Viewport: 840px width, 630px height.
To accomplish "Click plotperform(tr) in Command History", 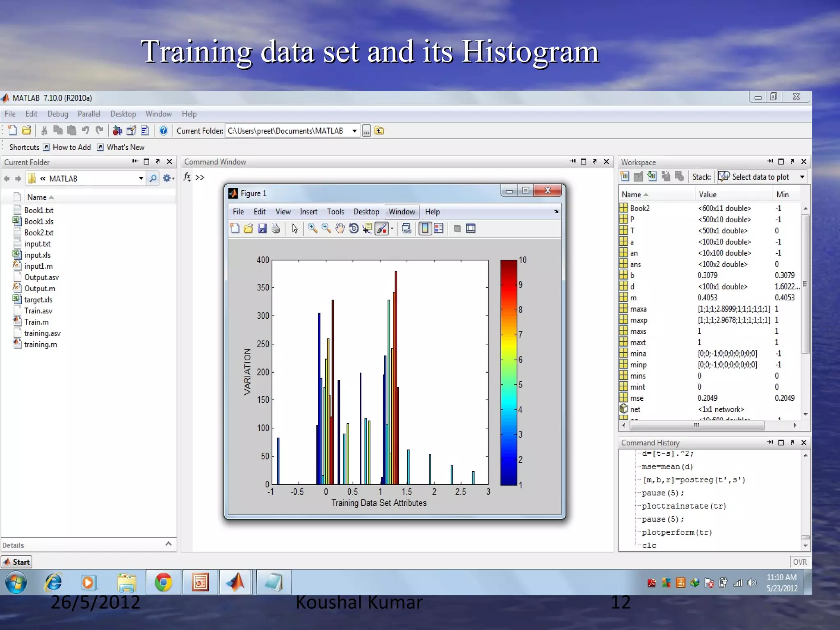I will 677,532.
